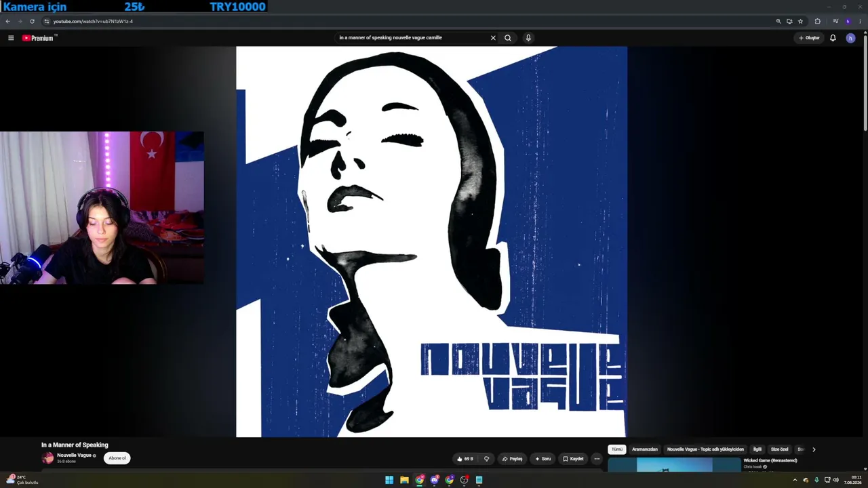Reload the page in the browser
868x488 pixels.
click(x=32, y=21)
